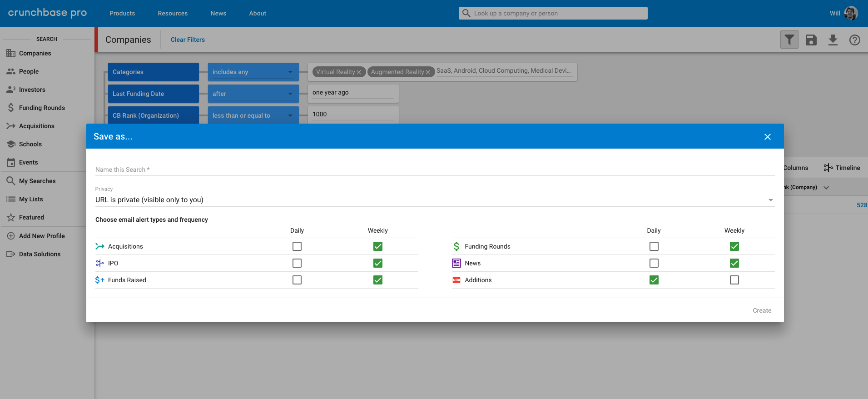The height and width of the screenshot is (399, 868).
Task: Open the Products menu
Action: coord(122,13)
